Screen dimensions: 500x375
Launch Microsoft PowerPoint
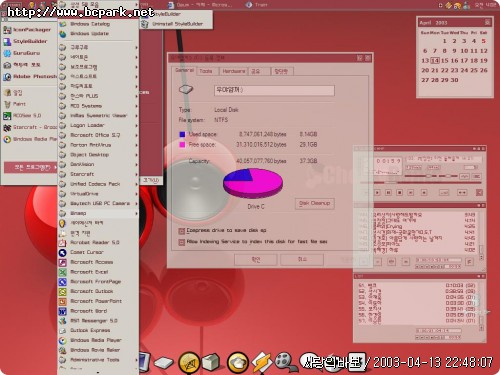point(98,301)
